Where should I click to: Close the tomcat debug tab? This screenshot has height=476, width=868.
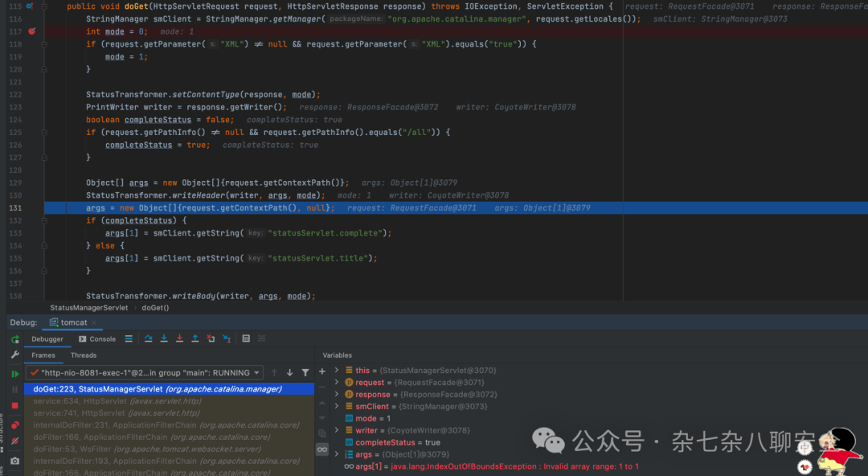tap(94, 322)
